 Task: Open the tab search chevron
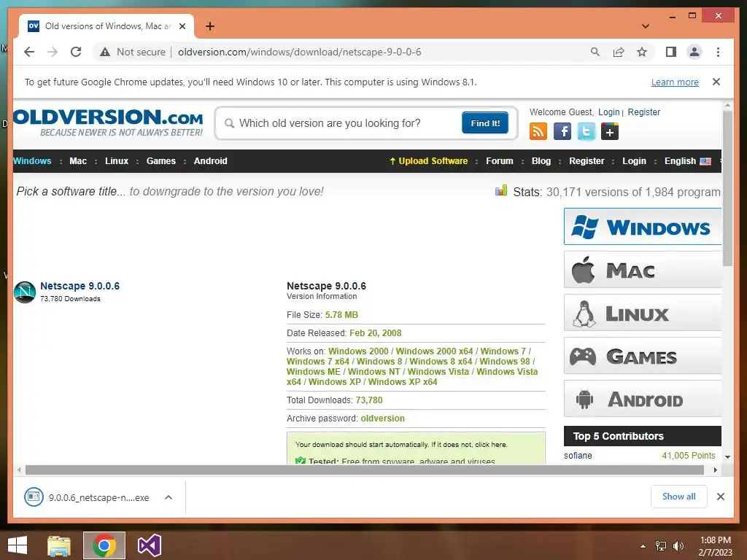pyautogui.click(x=646, y=26)
